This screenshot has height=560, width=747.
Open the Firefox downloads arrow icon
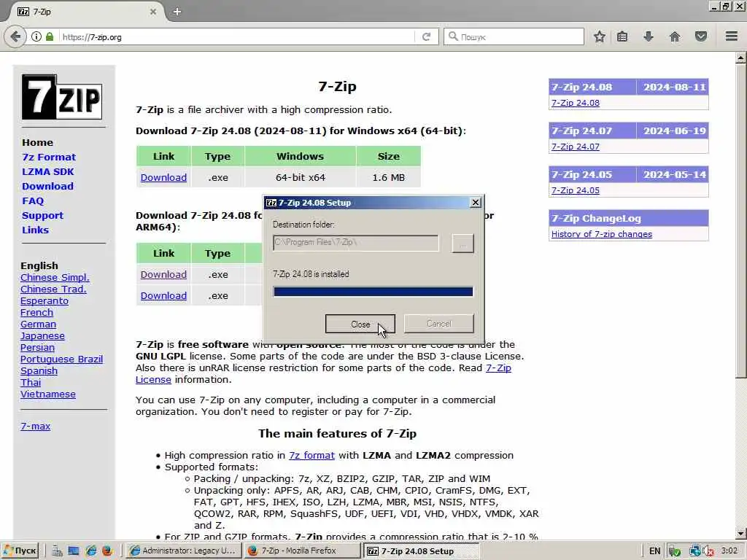pyautogui.click(x=649, y=36)
